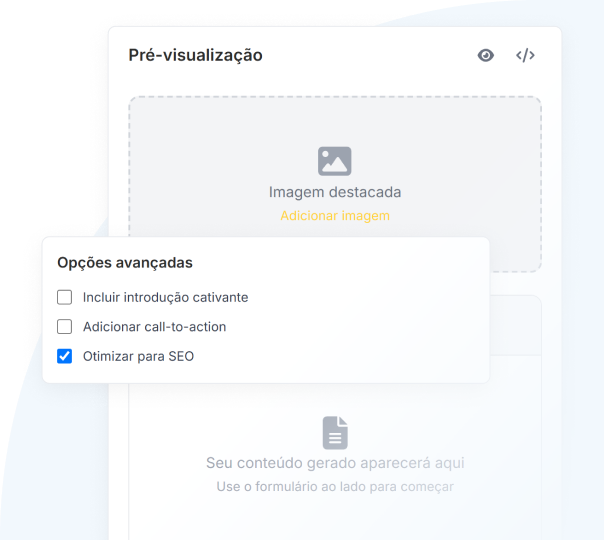
Task: Uncheck the Otimizar para SEO checkbox
Action: tap(64, 356)
